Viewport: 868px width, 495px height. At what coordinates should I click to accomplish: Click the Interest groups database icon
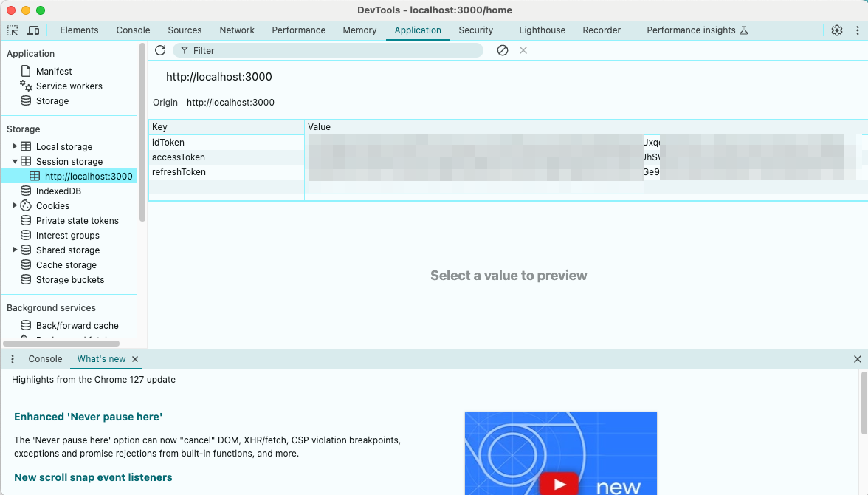click(x=25, y=235)
